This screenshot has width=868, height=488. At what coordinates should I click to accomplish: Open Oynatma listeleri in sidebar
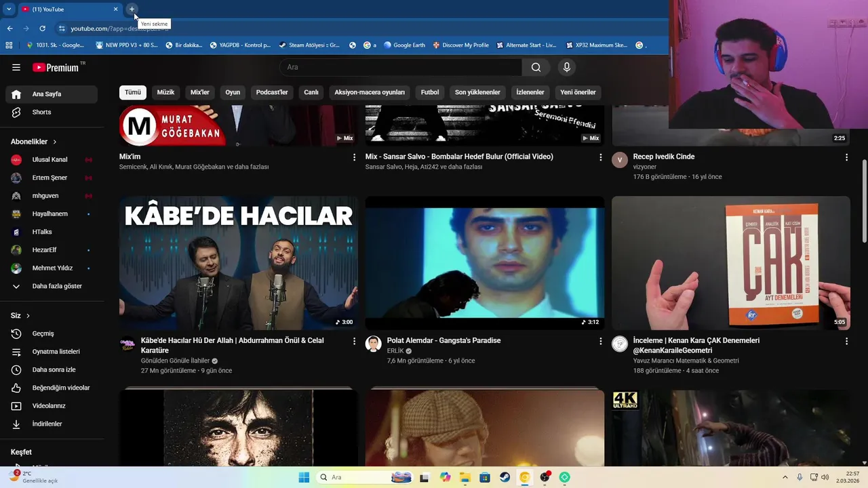tap(52, 352)
